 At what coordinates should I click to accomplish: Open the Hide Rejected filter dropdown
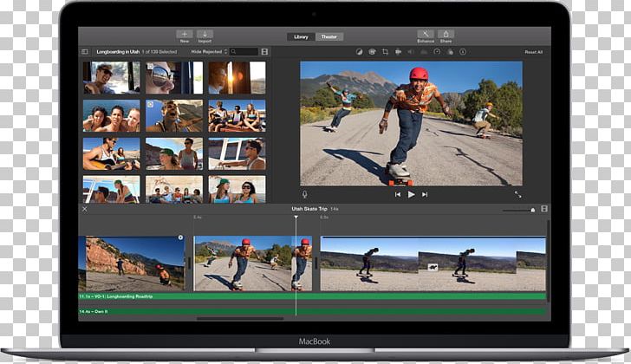pyautogui.click(x=209, y=52)
